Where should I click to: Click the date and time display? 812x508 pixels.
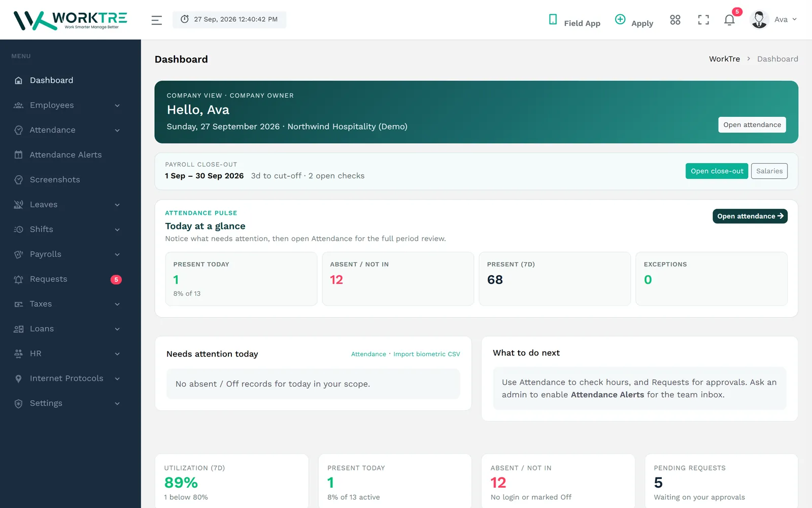coord(229,20)
